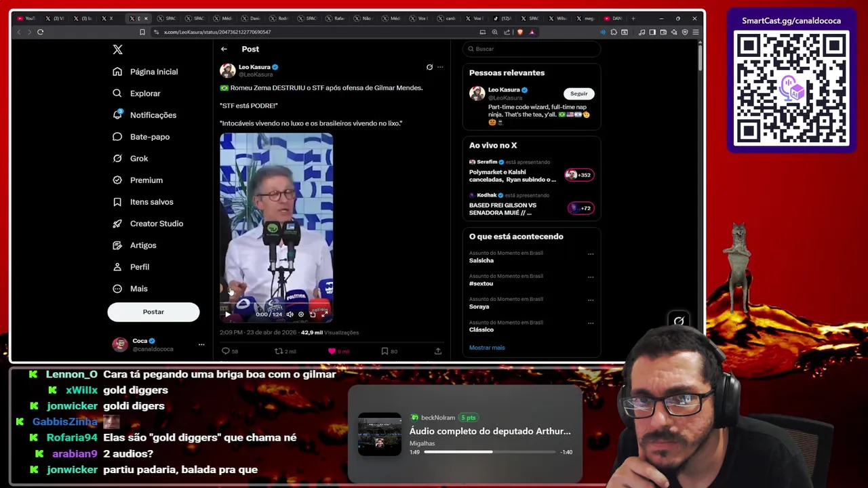Viewport: 868px width, 488px height.
Task: Click the X logo in sidebar
Action: point(117,49)
